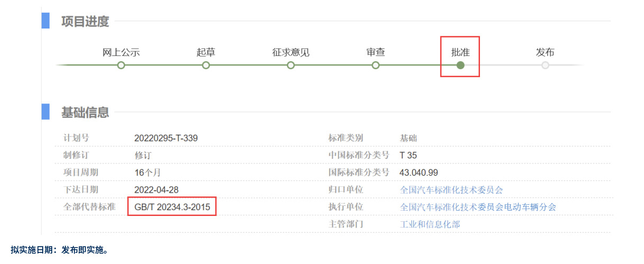The height and width of the screenshot is (264, 644).
Task: Click the 网上公示 stage circle on the timeline
Action: [x=121, y=65]
